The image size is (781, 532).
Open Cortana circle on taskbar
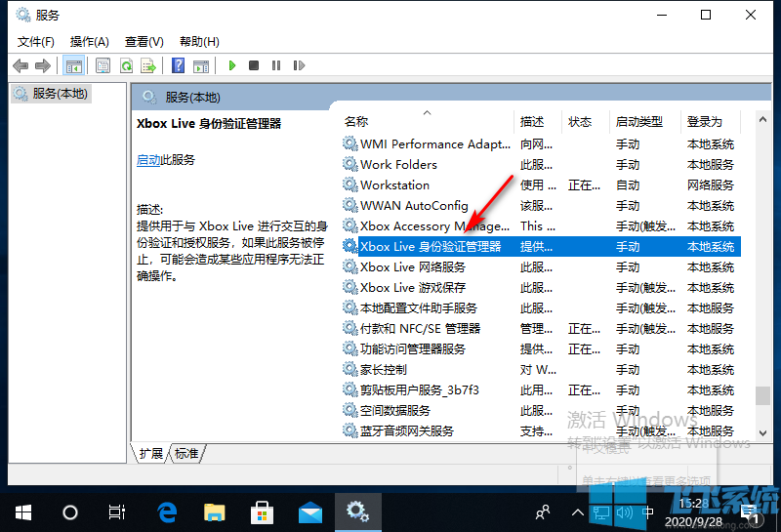pyautogui.click(x=69, y=512)
